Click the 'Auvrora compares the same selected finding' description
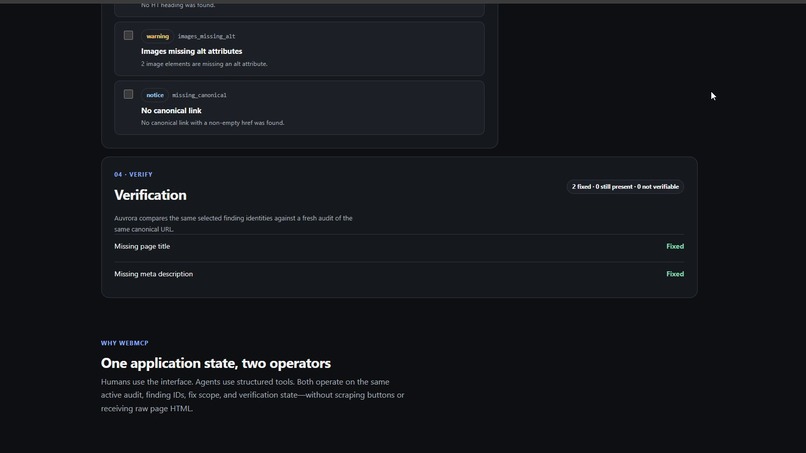This screenshot has width=806, height=453. point(233,224)
